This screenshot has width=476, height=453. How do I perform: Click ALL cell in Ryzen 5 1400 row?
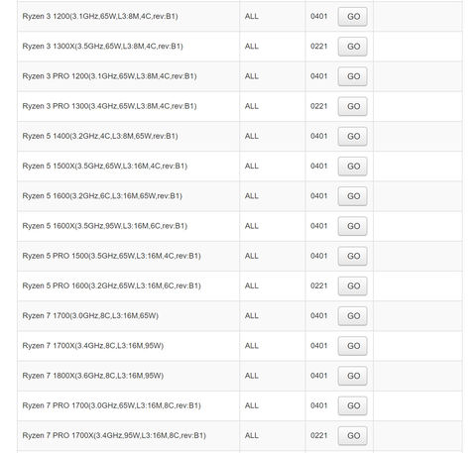point(252,136)
